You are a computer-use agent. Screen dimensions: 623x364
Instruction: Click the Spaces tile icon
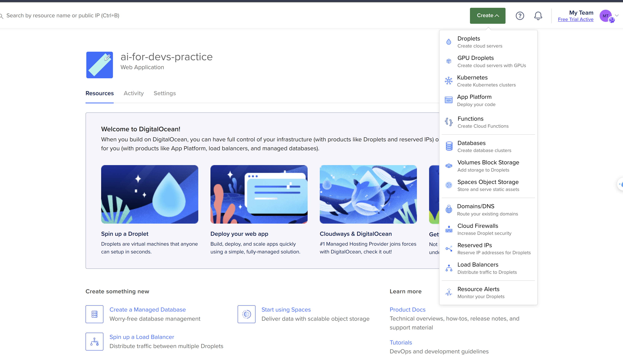pos(246,314)
